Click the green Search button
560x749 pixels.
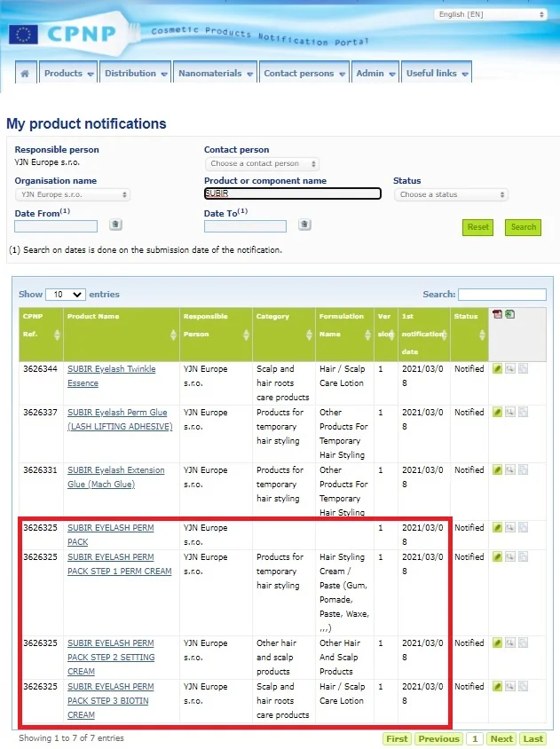click(x=524, y=227)
